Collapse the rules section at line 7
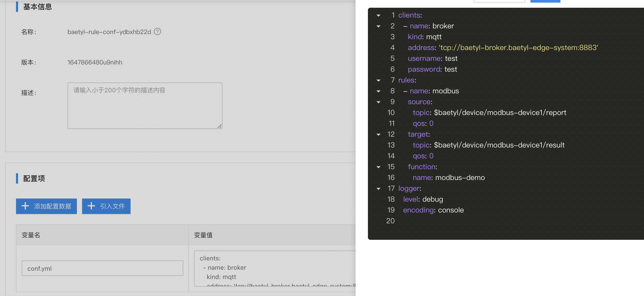 379,80
